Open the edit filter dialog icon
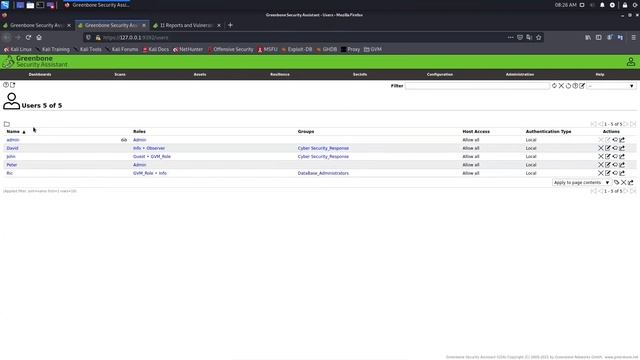 tap(582, 86)
